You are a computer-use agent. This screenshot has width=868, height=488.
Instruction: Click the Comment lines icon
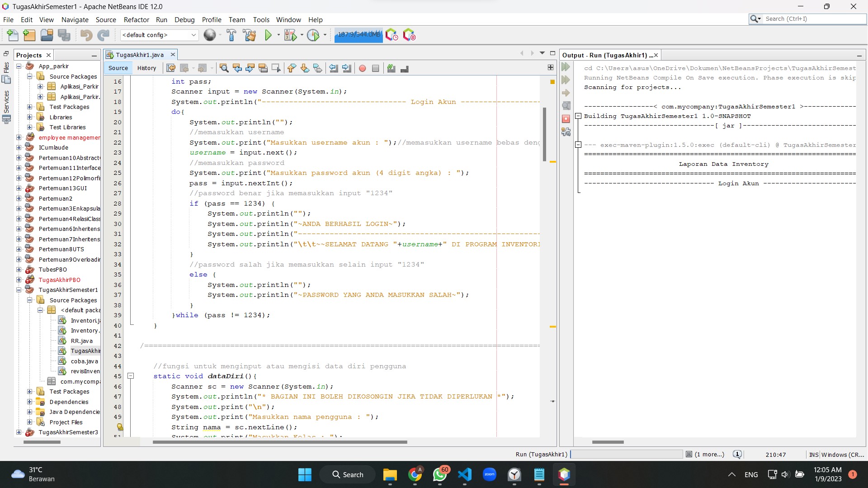click(392, 68)
